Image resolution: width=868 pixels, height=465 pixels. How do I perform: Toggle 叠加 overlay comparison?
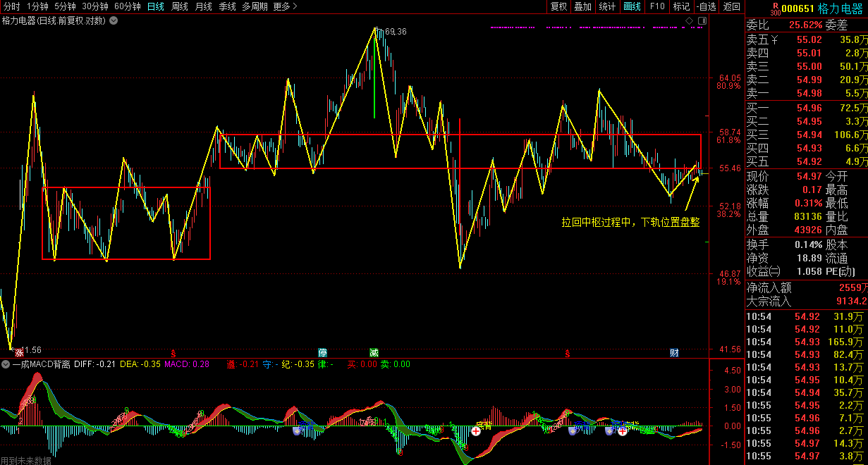582,6
